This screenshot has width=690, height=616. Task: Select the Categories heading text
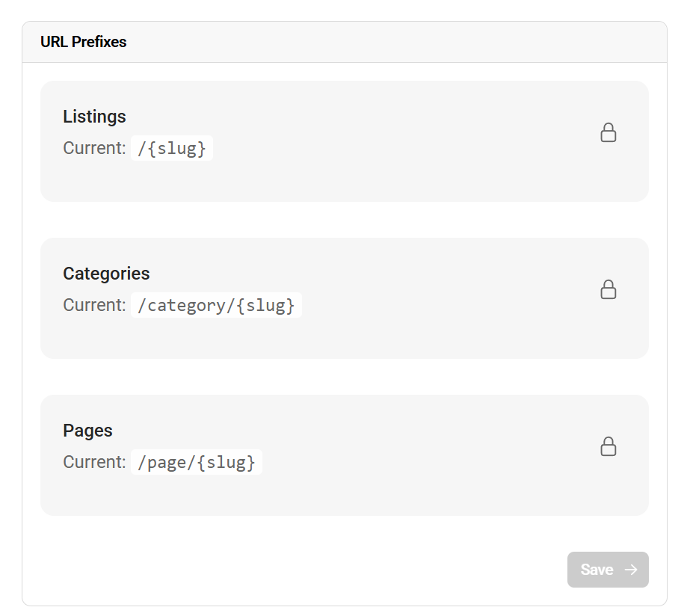(x=106, y=274)
